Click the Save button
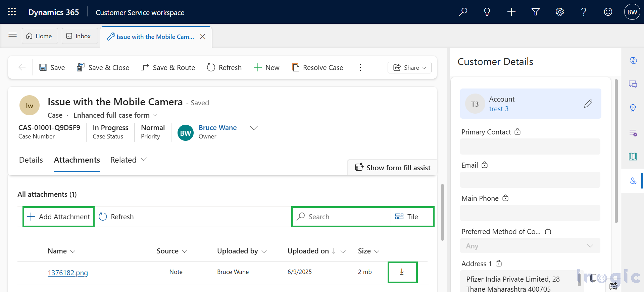 point(52,67)
